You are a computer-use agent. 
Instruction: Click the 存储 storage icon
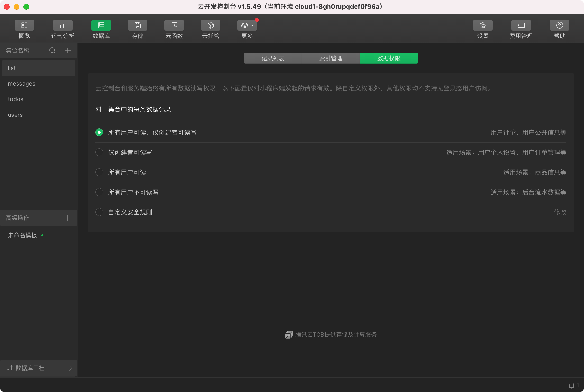(137, 25)
